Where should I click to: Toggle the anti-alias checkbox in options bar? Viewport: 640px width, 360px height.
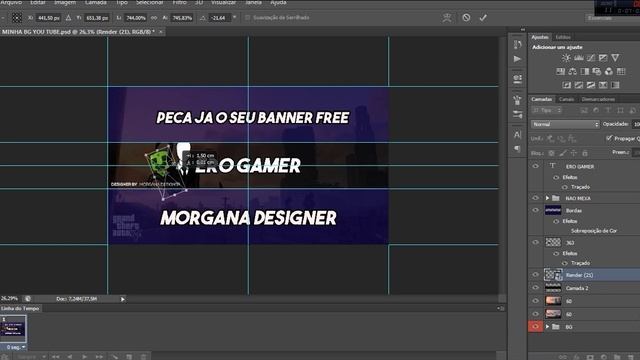point(247,18)
